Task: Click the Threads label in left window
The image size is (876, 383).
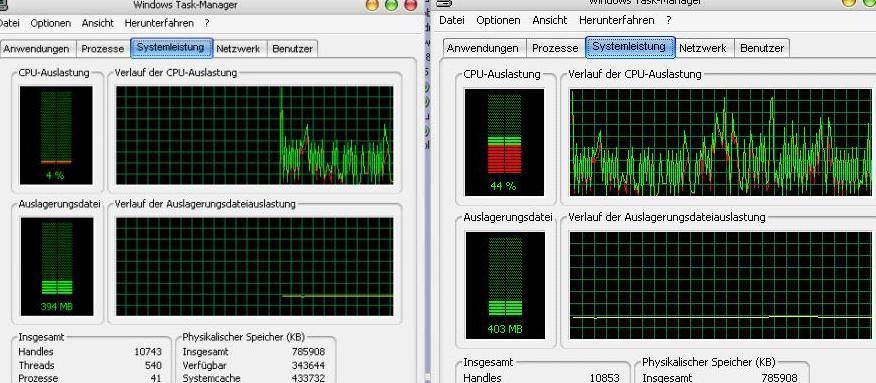Action: click(x=36, y=365)
